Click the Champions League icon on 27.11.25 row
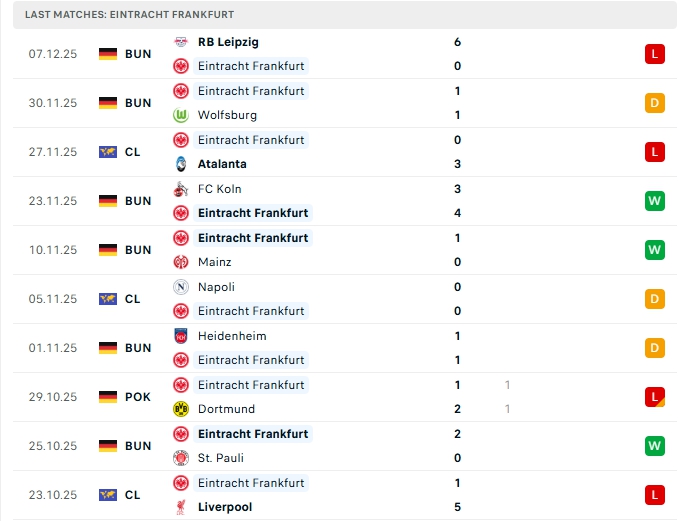 tap(108, 152)
